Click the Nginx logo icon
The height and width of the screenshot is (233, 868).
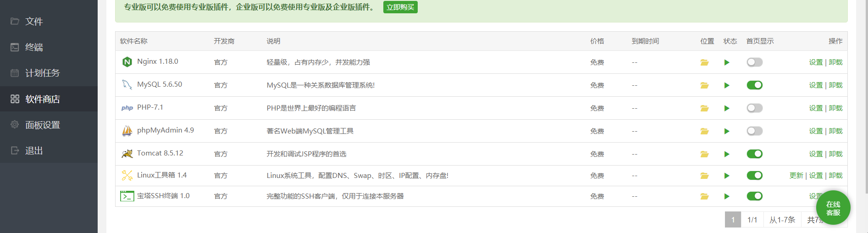click(127, 62)
